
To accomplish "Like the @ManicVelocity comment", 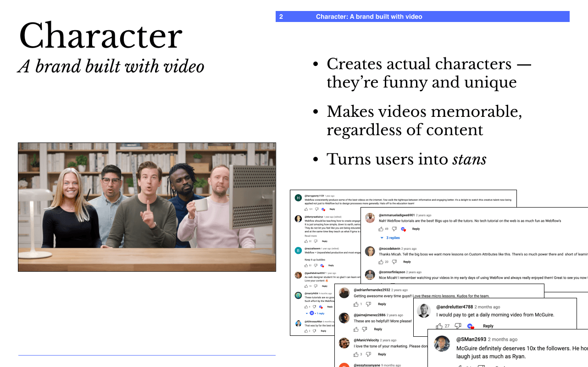I will click(356, 354).
